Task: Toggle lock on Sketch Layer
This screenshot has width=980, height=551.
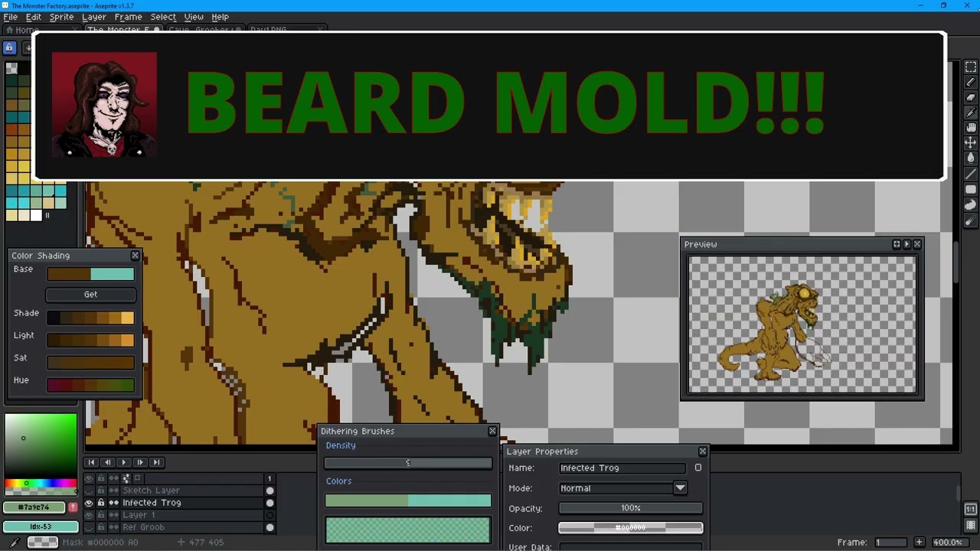Action: [x=100, y=491]
